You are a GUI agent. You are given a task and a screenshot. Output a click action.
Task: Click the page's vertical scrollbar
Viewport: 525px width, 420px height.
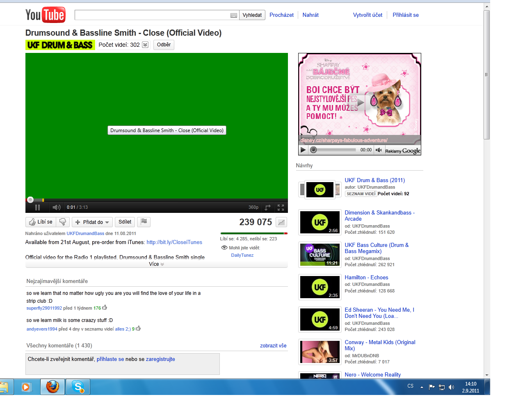point(487,75)
